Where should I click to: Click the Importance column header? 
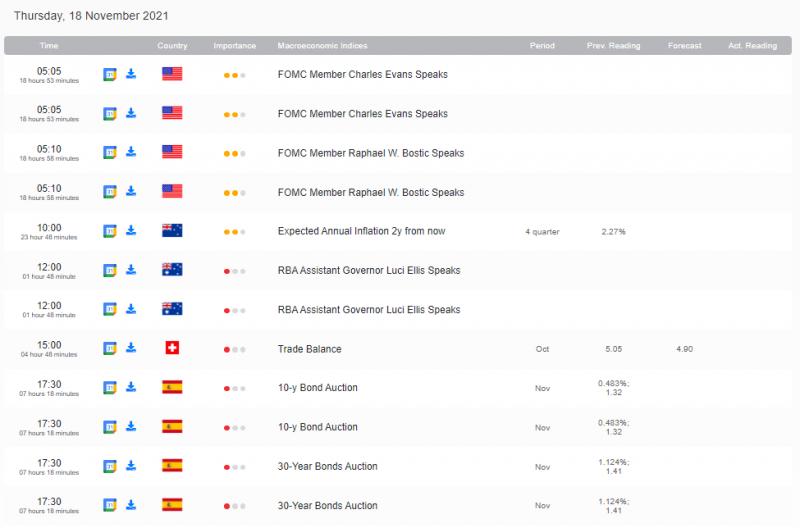[x=234, y=46]
